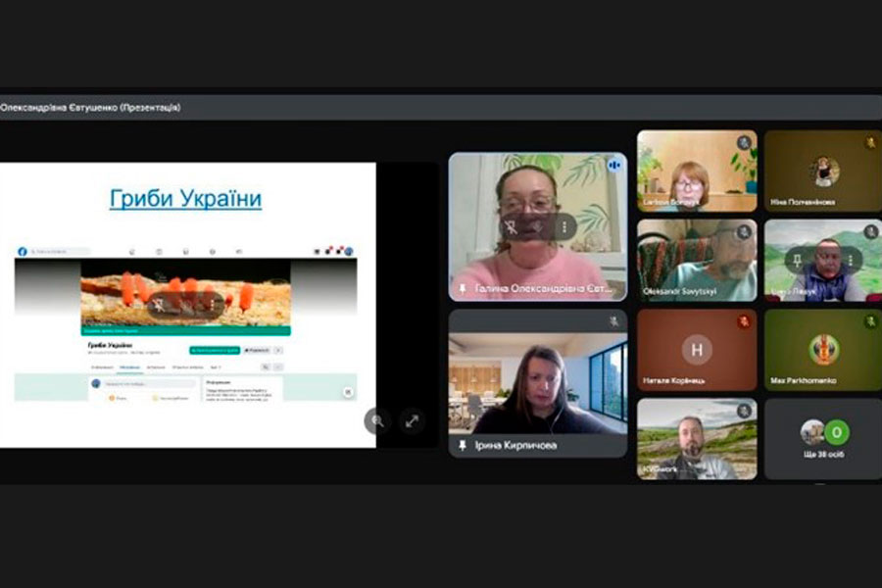The height and width of the screenshot is (588, 882).
Task: Select the Larissa video tile with red-haired woman
Action: pyautogui.click(x=697, y=171)
